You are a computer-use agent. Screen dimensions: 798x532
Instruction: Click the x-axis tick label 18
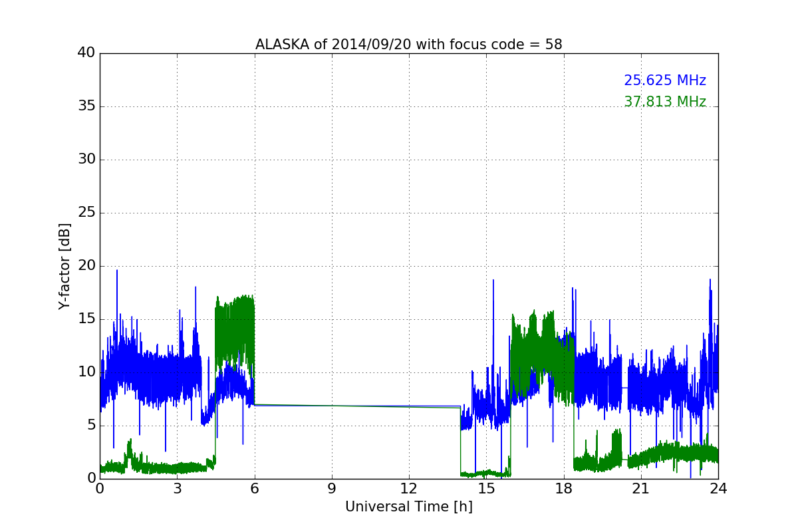pyautogui.click(x=563, y=489)
